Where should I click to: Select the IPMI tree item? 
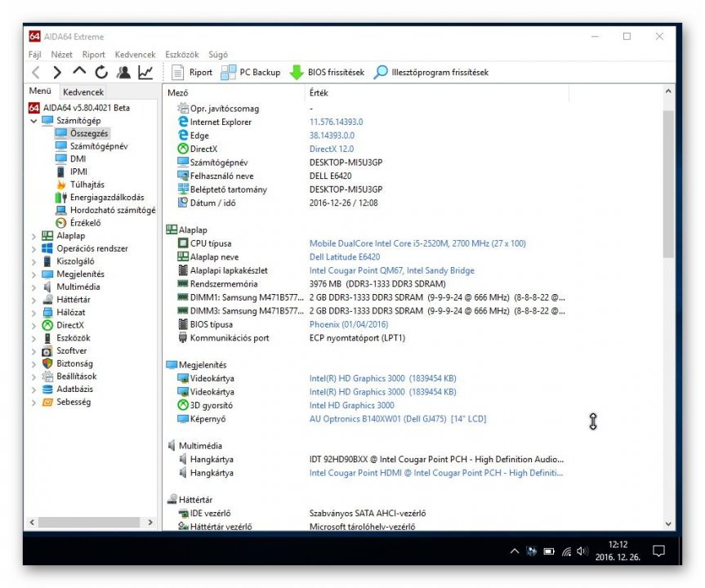(78, 171)
